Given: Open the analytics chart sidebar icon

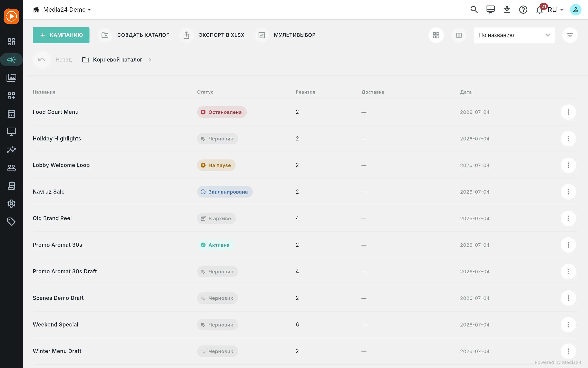Looking at the screenshot, I should [11, 150].
